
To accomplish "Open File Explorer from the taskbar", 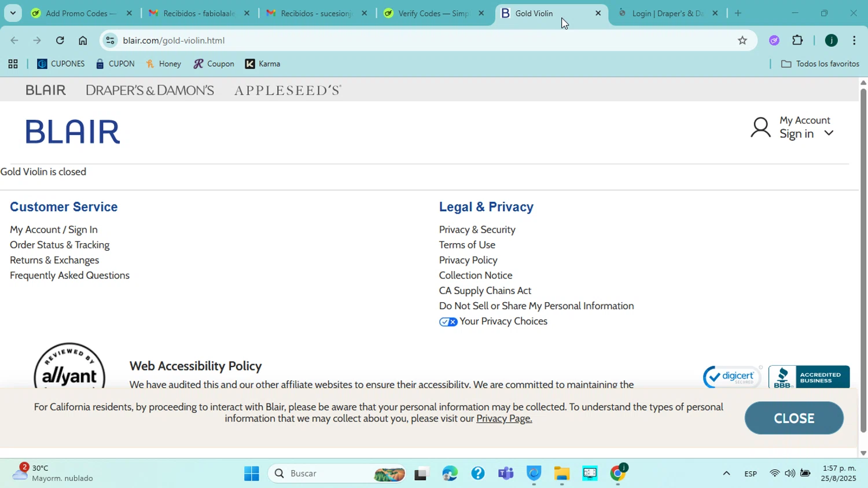I will coord(561,474).
